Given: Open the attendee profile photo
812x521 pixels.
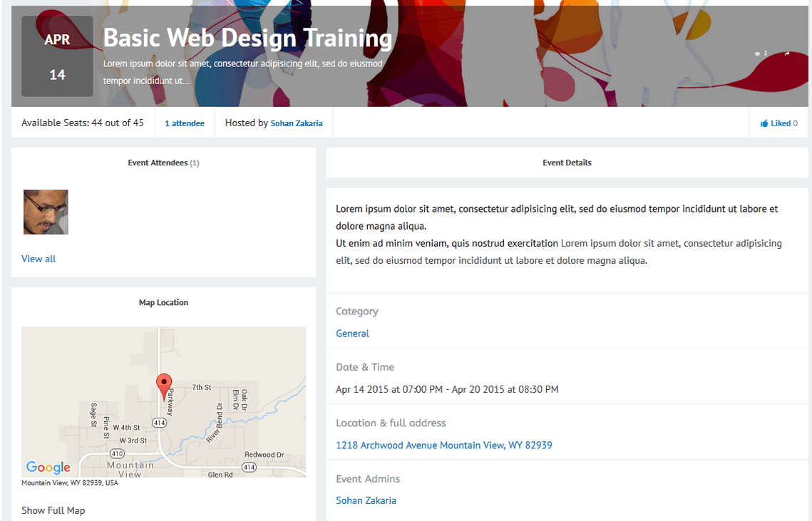Looking at the screenshot, I should (46, 212).
